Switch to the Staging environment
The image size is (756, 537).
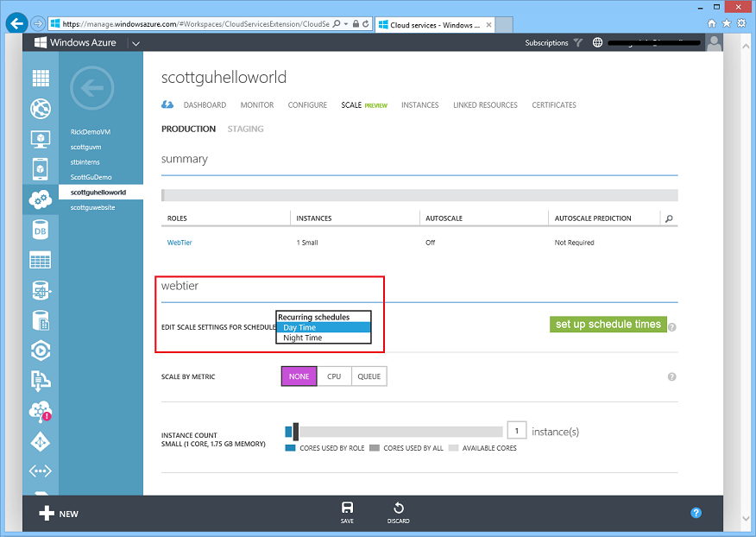click(x=245, y=129)
